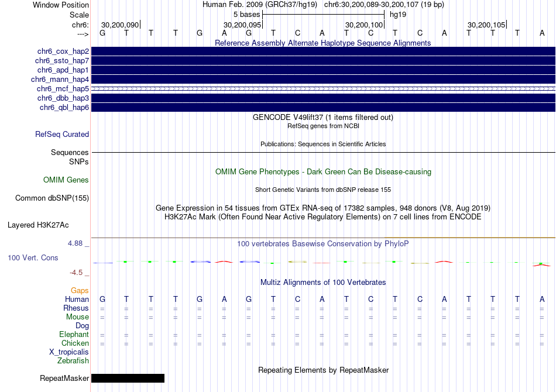
Task: Click the chr6_dbb_hap3 track label
Action: coord(63,98)
